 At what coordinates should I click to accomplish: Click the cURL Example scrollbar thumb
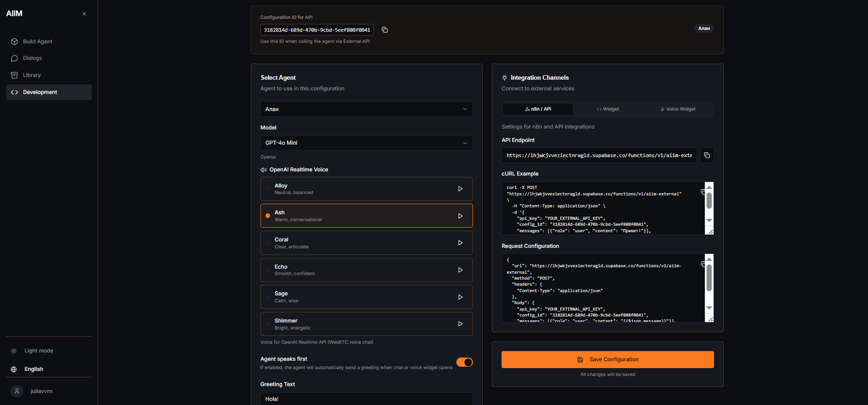(709, 200)
